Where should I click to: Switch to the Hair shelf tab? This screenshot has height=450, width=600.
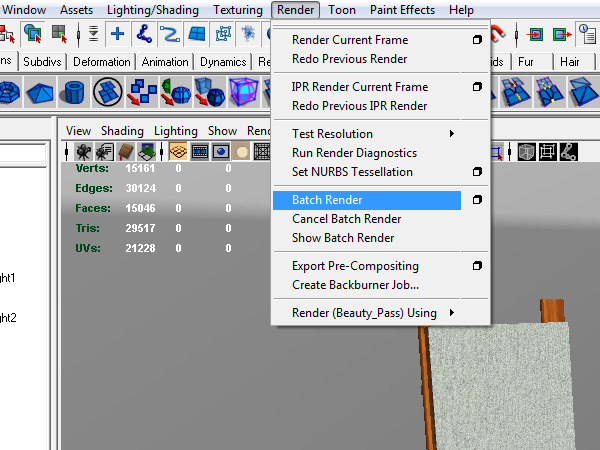[569, 62]
